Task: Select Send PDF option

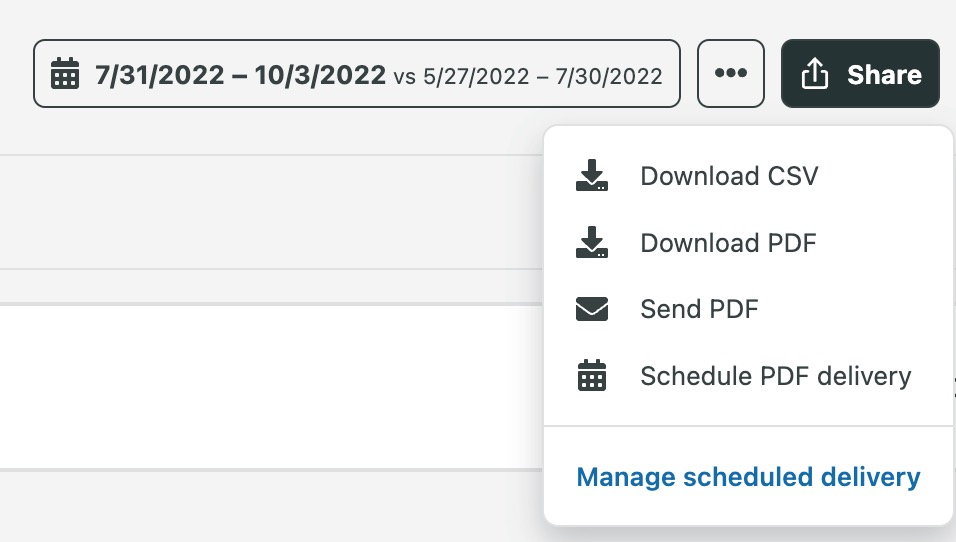Action: (x=699, y=309)
